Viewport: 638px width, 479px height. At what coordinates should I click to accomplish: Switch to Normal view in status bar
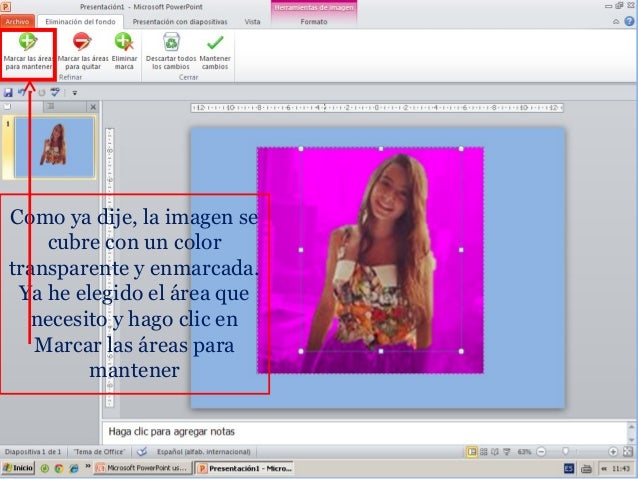[471, 452]
